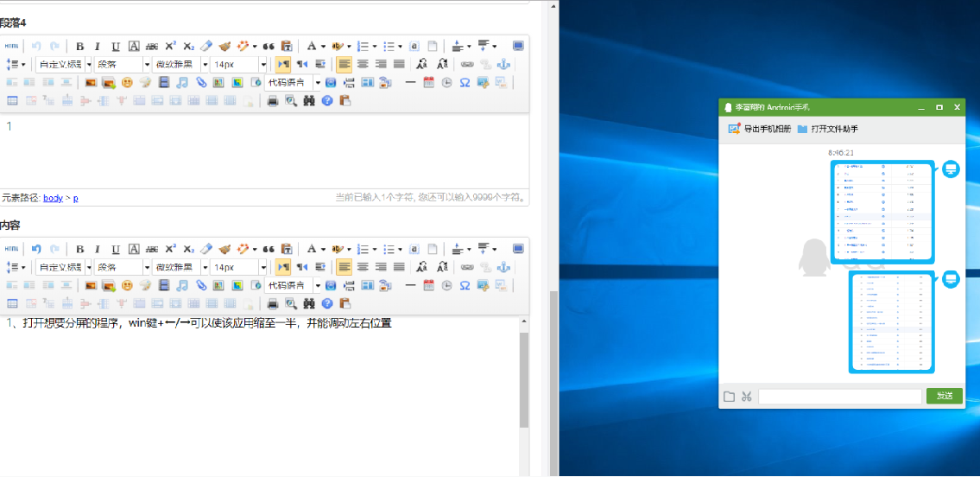Click the help question-mark icon in 内容 editor
Viewport: 980px width, 477px height.
327,304
